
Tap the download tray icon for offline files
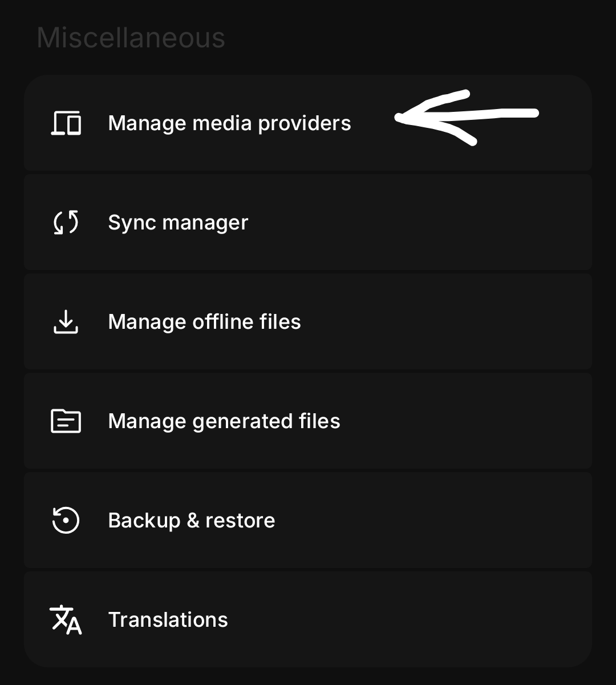pyautogui.click(x=66, y=322)
